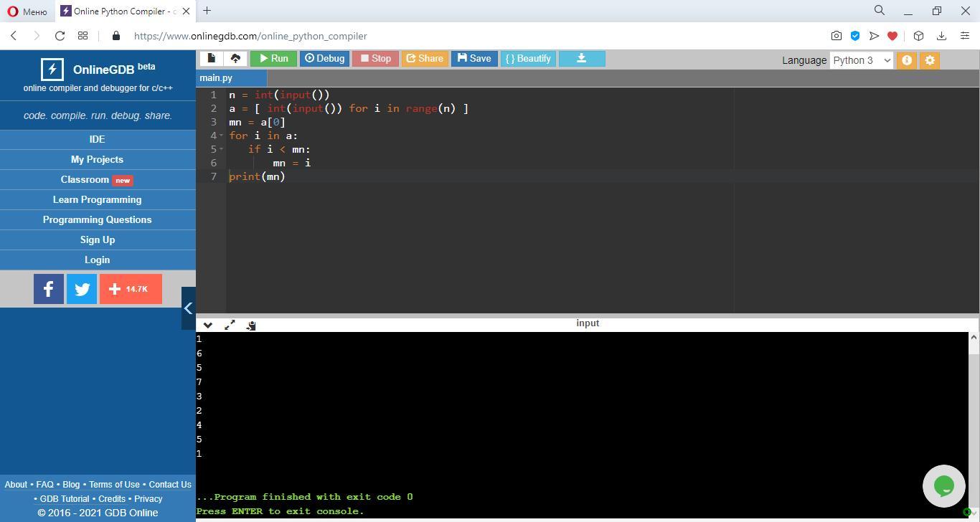Viewport: 980px width, 522px height.
Task: Reload the page
Action: click(x=60, y=36)
